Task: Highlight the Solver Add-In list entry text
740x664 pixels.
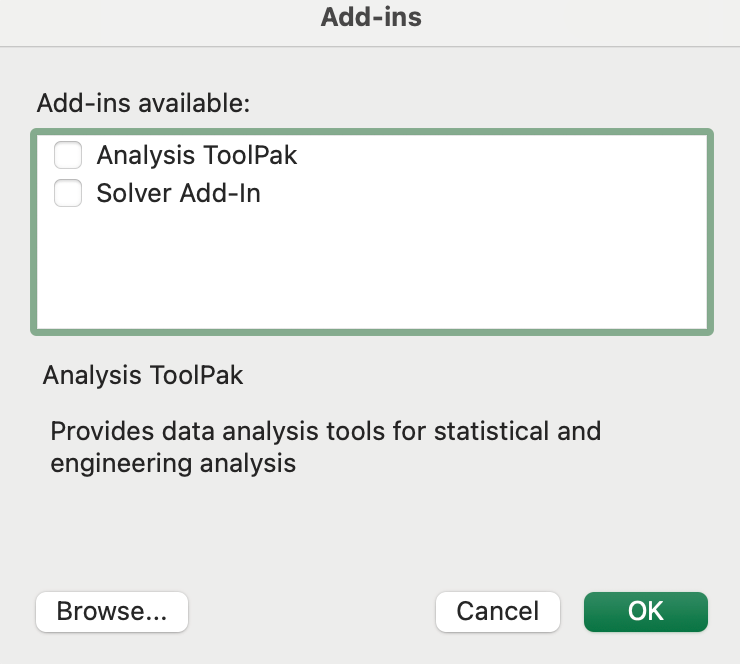Action: point(178,193)
